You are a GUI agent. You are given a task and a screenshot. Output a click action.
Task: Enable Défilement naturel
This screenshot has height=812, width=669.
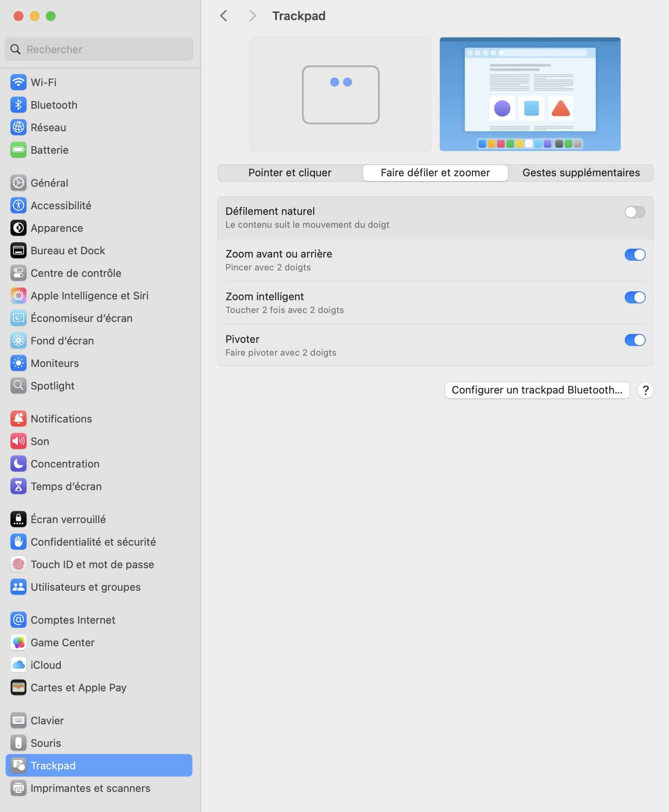pos(635,212)
